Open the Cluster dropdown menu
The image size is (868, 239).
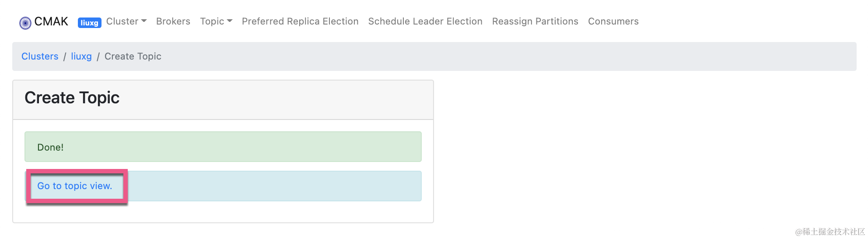pyautogui.click(x=122, y=21)
